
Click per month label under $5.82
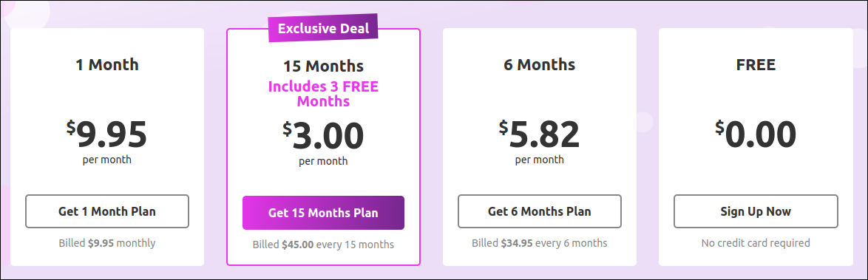(539, 160)
